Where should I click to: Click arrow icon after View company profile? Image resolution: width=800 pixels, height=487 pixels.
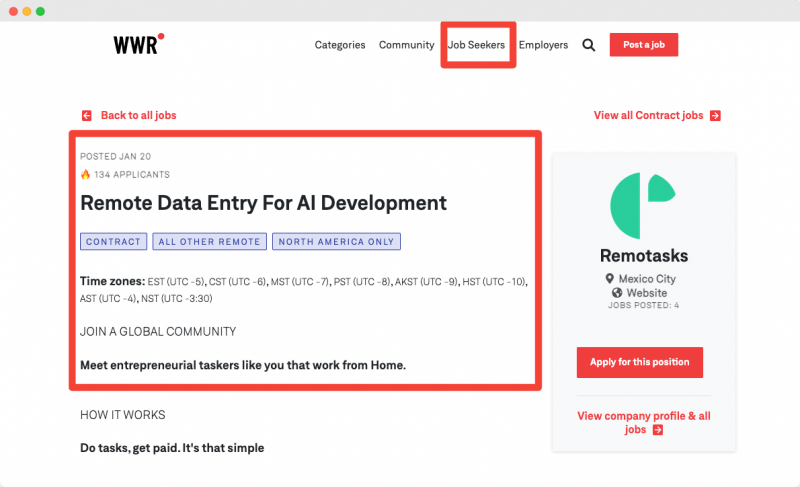pos(658,430)
